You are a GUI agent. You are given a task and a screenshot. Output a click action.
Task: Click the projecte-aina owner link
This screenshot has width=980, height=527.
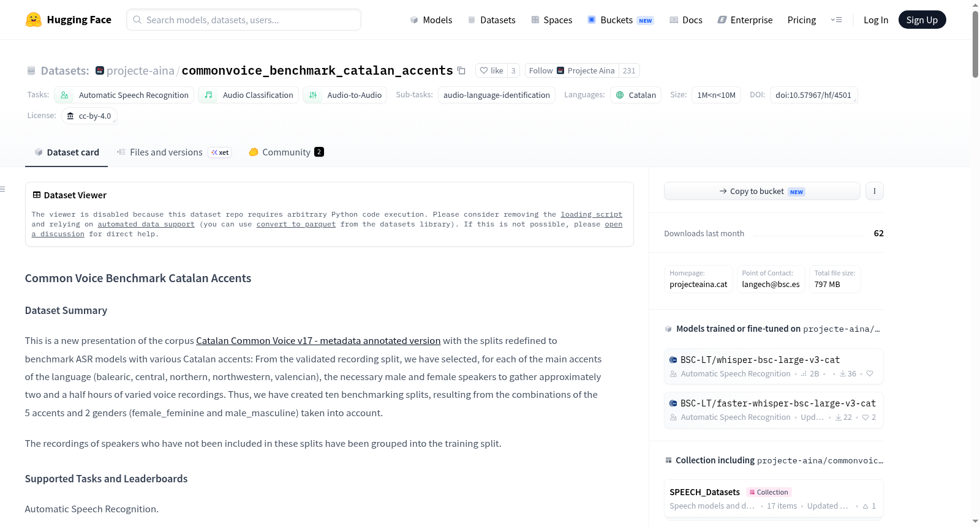point(140,71)
